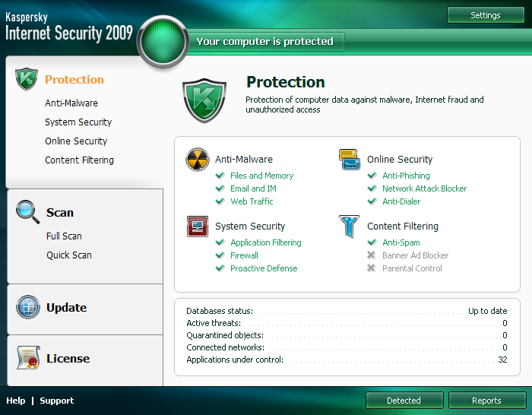Click 'Up to date' databases status value
The image size is (532, 415).
[488, 311]
